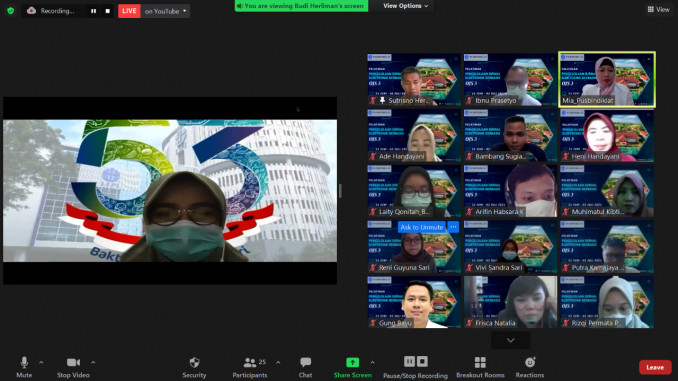Open the Chat panel

pos(305,367)
